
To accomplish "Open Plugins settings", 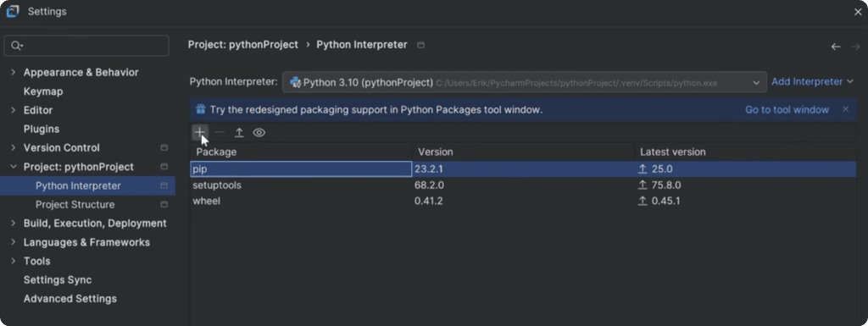I will (x=42, y=130).
